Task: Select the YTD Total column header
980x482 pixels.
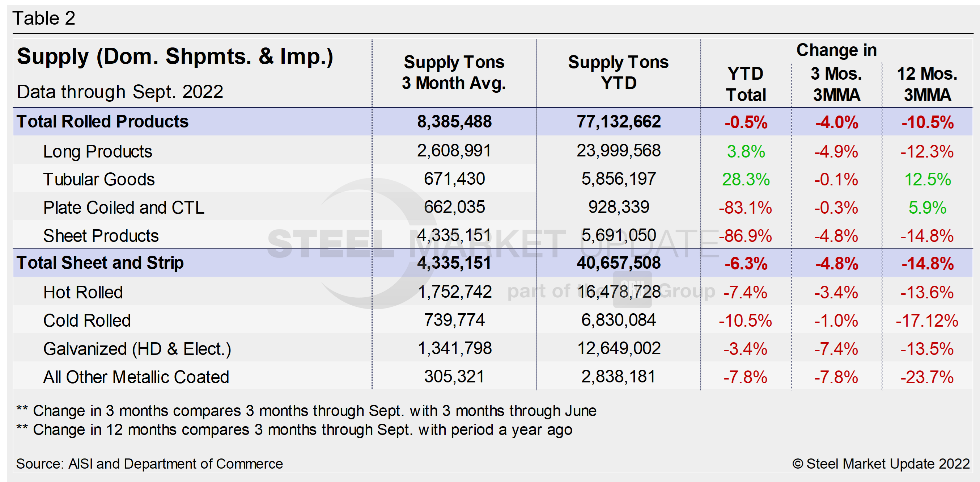Action: pyautogui.click(x=745, y=84)
